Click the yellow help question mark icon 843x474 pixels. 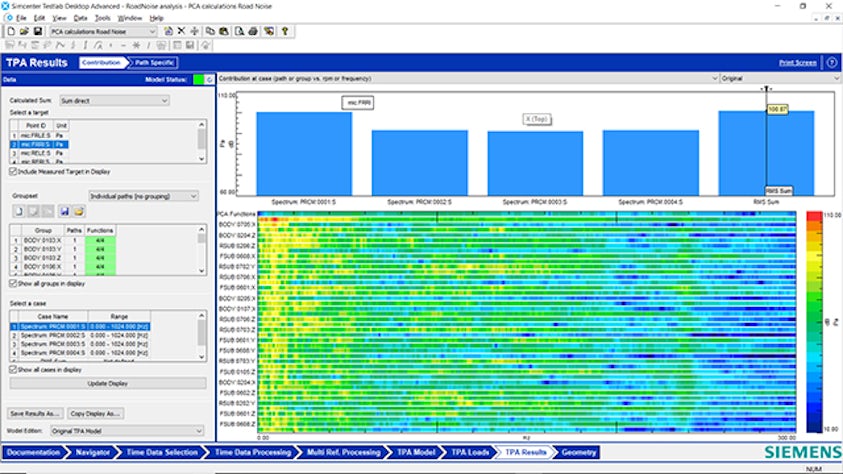point(285,31)
